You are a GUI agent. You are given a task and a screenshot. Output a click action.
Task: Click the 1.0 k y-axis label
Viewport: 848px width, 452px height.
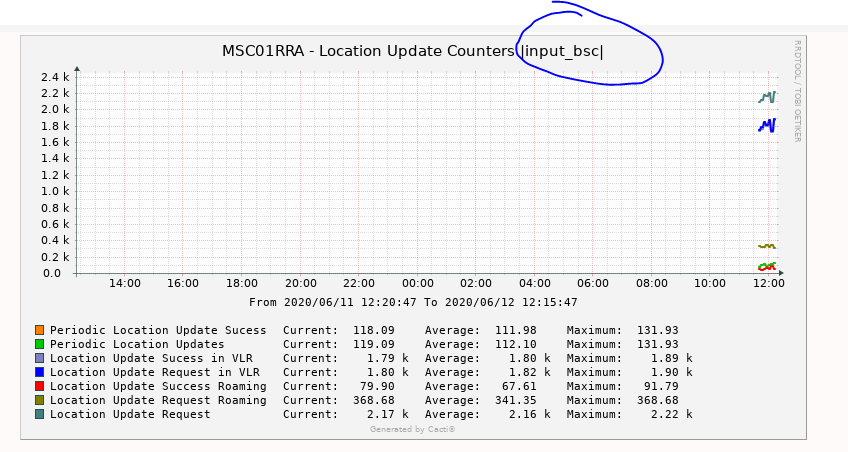point(55,191)
